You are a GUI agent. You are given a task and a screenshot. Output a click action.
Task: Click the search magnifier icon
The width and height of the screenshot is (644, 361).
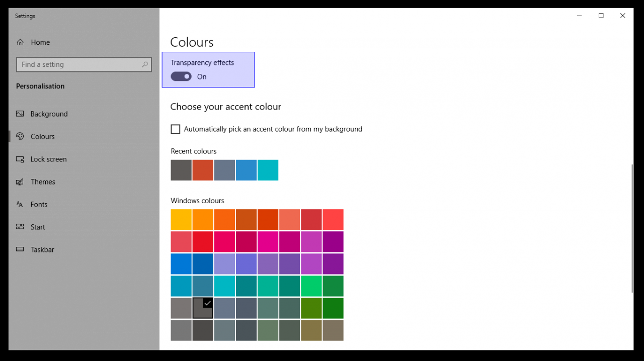point(145,64)
